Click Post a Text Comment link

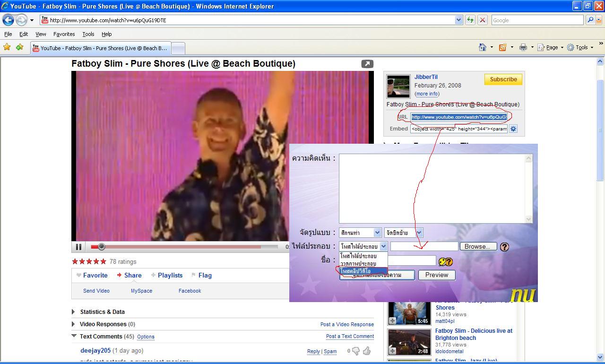point(350,336)
